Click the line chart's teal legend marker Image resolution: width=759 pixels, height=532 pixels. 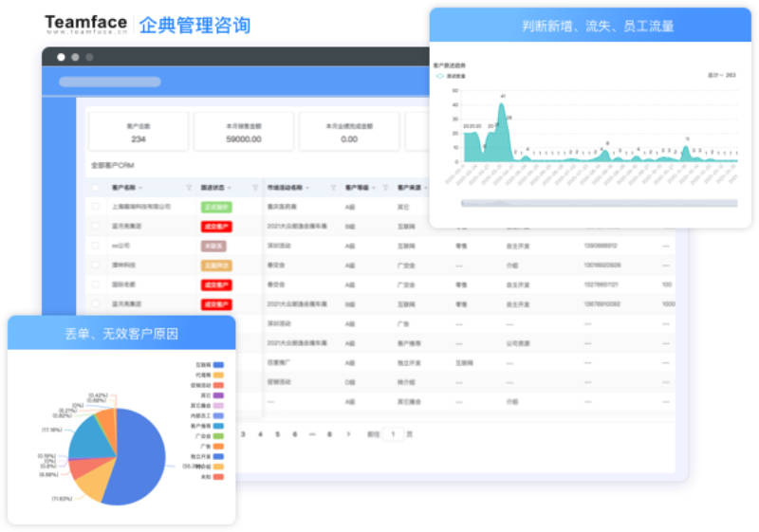(440, 76)
